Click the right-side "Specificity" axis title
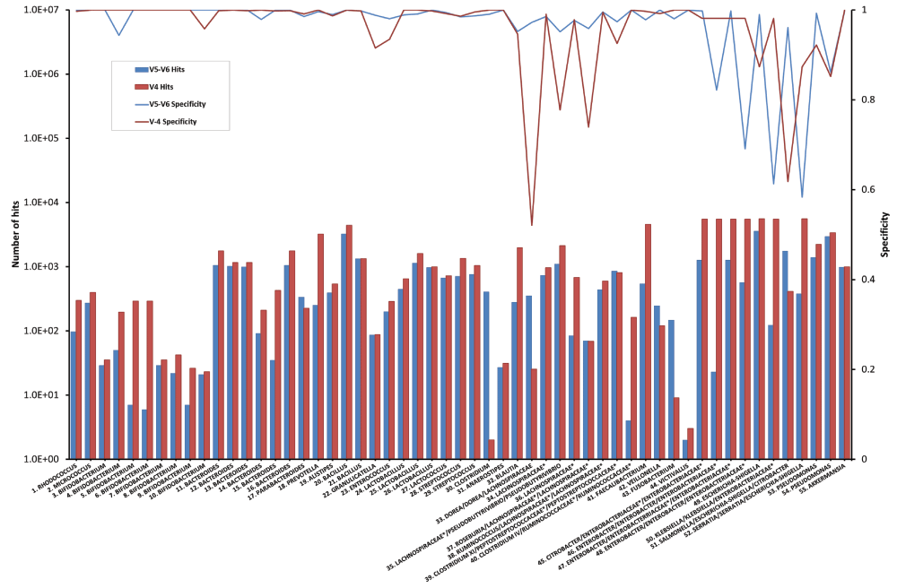Screen dimensions: 897x588 coord(885,235)
